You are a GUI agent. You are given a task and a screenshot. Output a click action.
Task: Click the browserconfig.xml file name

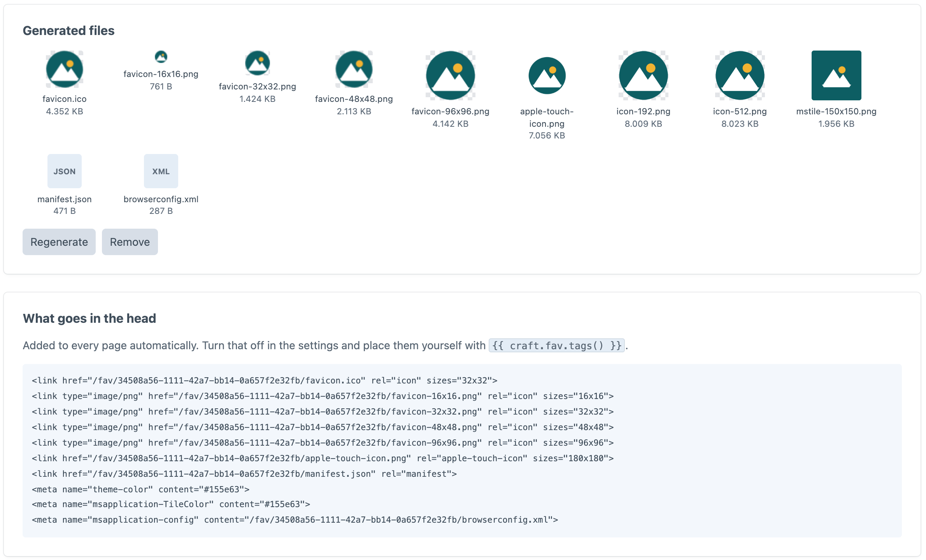(x=161, y=199)
